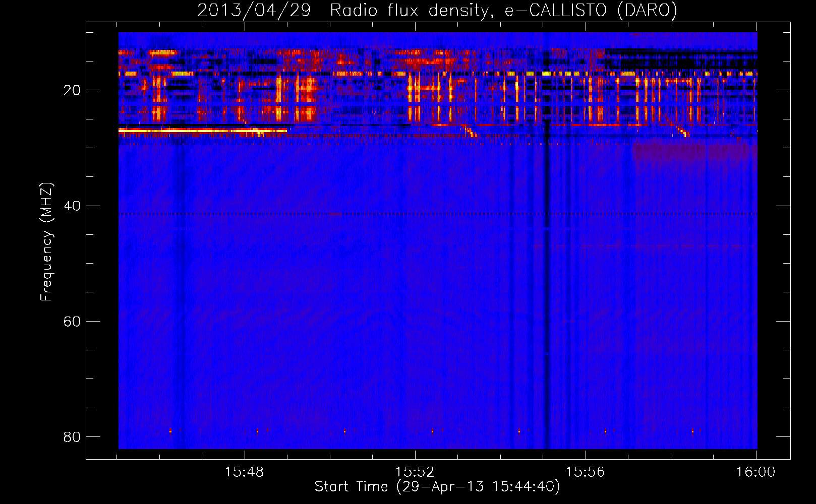Click the '20' frequency tick label
The height and width of the screenshot is (504, 816).
click(72, 91)
